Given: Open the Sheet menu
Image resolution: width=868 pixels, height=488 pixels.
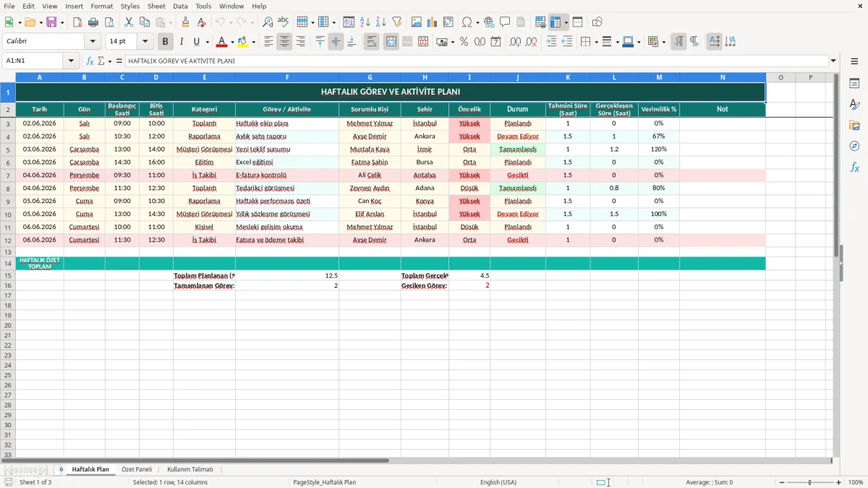Looking at the screenshot, I should tap(156, 6).
